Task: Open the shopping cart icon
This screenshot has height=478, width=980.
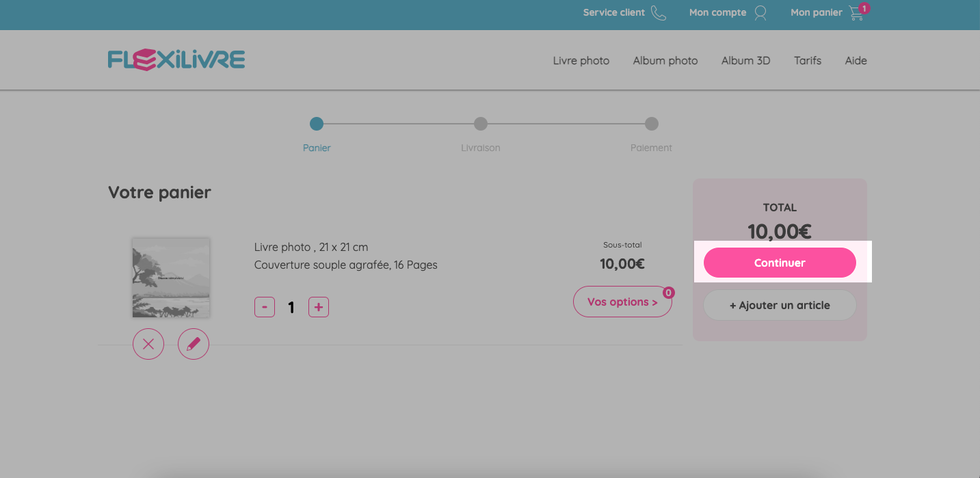Action: 857,13
